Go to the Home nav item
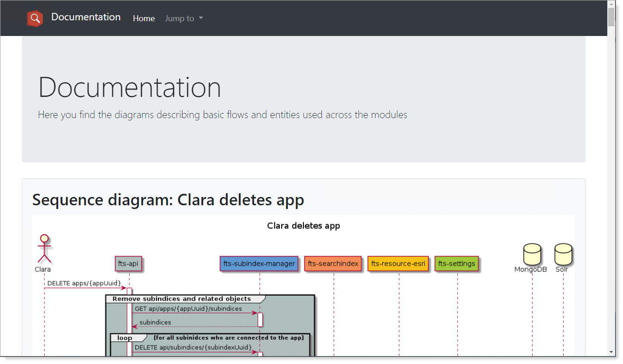This screenshot has height=364, width=623. pos(144,18)
